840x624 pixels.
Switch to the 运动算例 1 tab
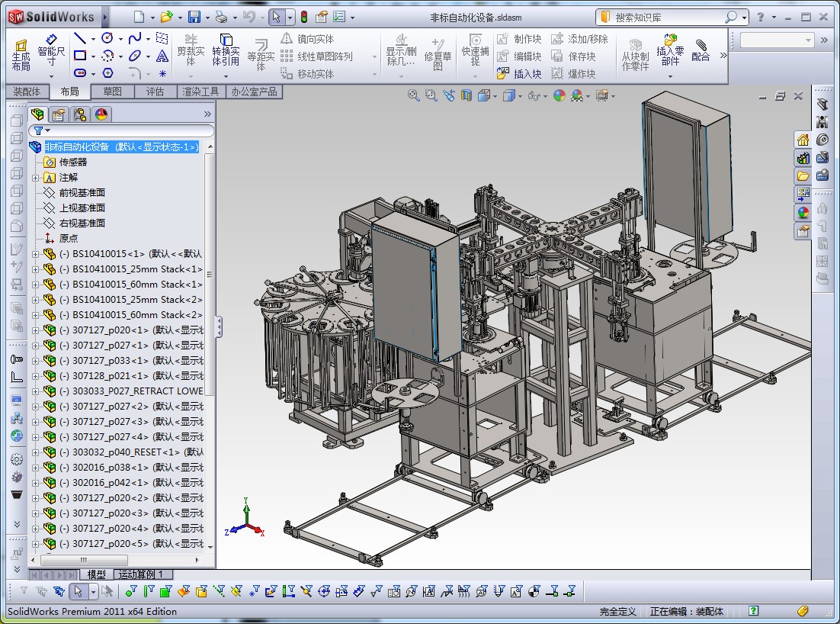tap(143, 574)
